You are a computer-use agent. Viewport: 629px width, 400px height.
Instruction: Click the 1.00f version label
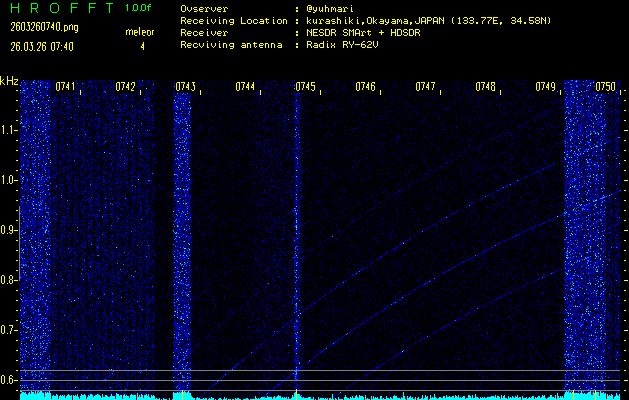point(139,8)
